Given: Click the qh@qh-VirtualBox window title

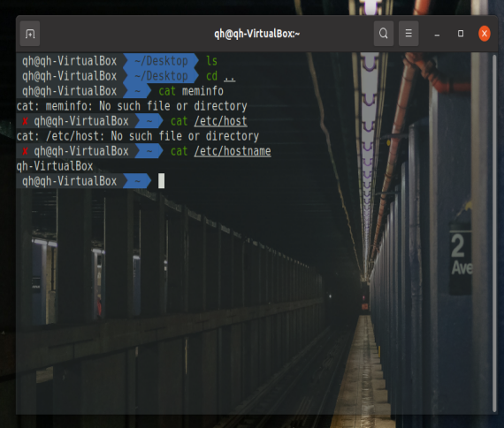Looking at the screenshot, I should (x=256, y=34).
